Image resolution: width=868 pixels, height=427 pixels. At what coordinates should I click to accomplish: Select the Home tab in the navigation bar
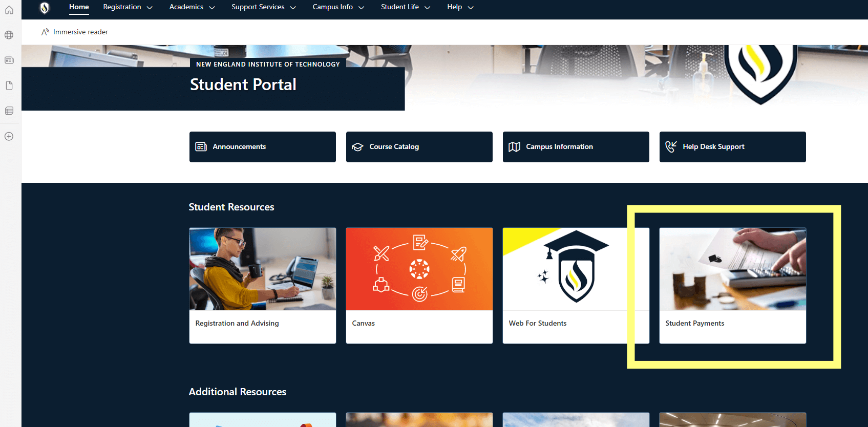pos(79,7)
